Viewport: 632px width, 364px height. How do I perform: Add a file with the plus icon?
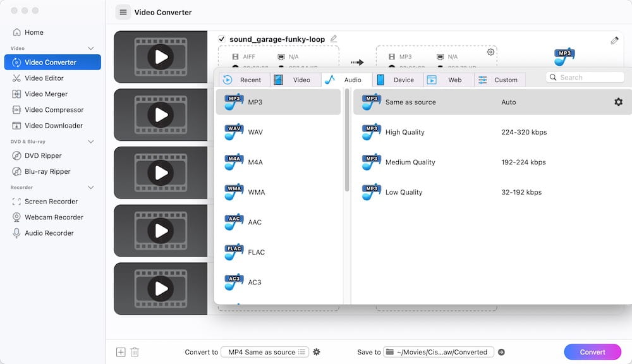121,352
